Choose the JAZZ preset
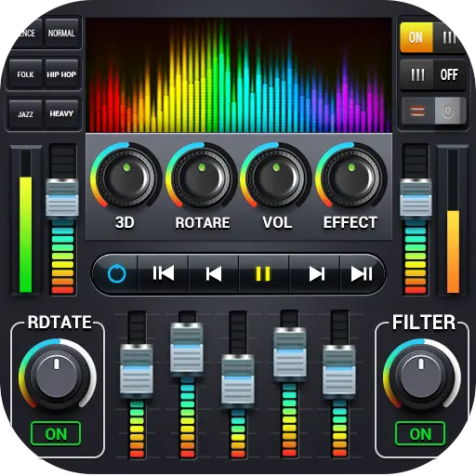Image resolution: width=476 pixels, height=476 pixels. 25,114
